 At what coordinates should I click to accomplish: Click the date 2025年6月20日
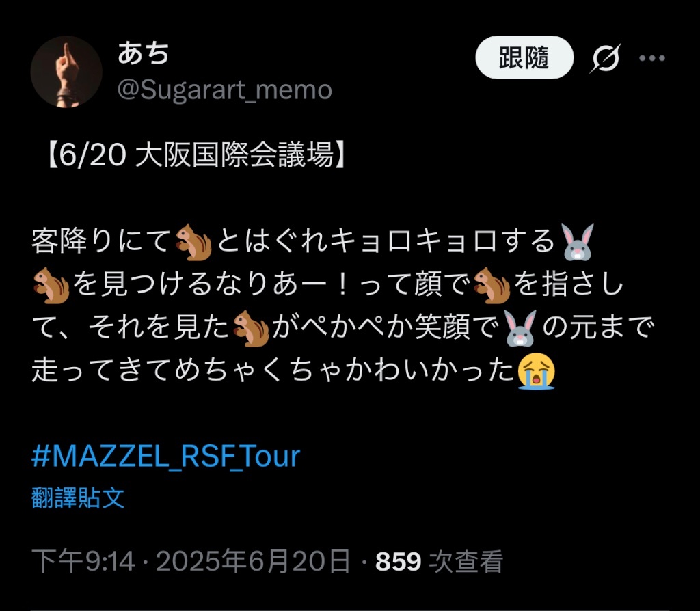(253, 561)
